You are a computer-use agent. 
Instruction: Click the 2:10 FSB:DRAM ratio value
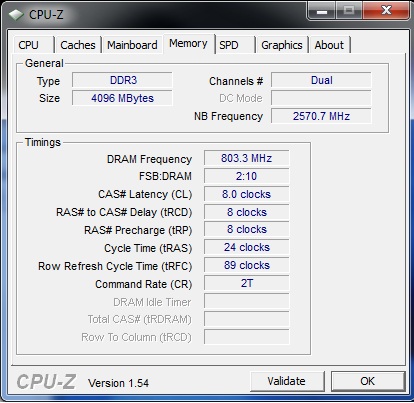point(247,176)
